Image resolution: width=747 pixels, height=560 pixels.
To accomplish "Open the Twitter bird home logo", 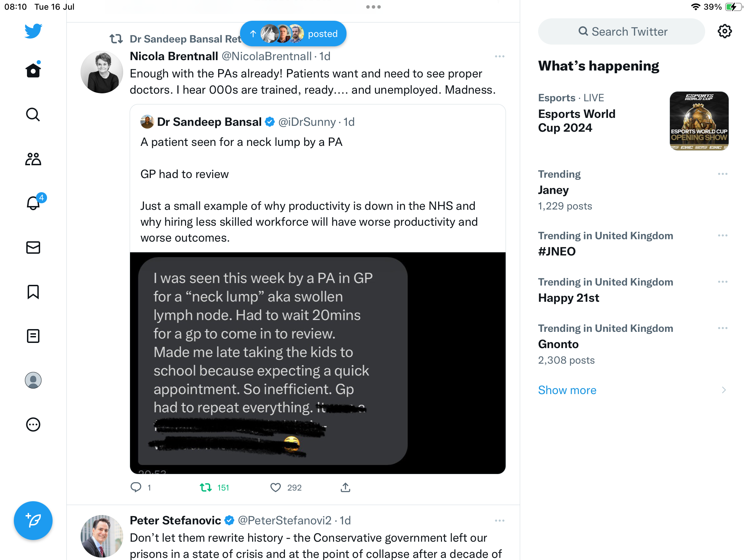I will (x=33, y=31).
